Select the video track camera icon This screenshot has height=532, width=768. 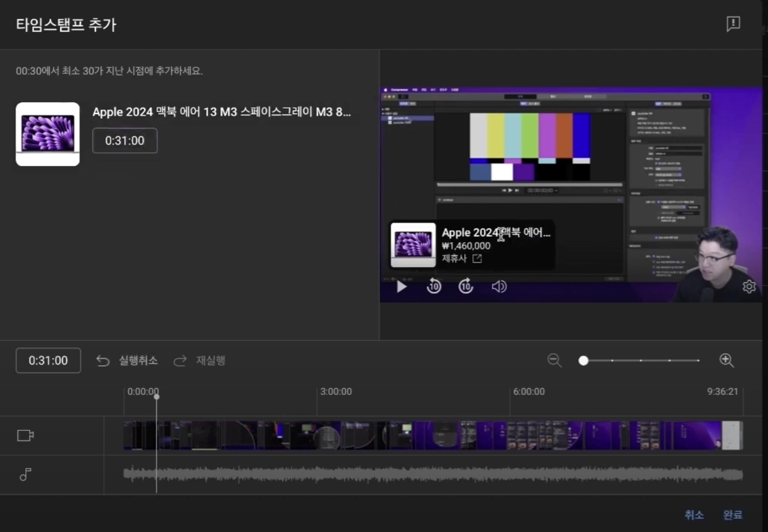(25, 435)
